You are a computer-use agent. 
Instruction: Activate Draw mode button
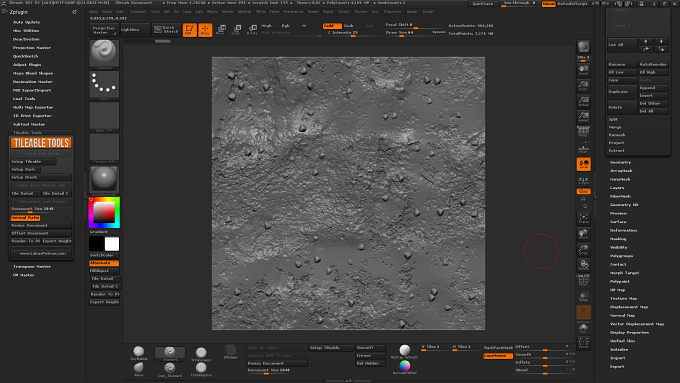point(205,29)
